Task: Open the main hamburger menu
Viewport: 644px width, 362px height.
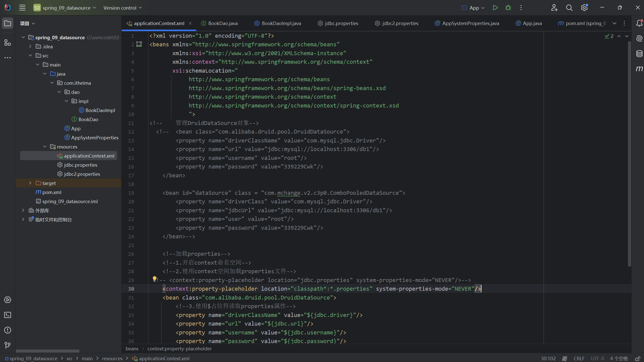Action: (x=22, y=8)
